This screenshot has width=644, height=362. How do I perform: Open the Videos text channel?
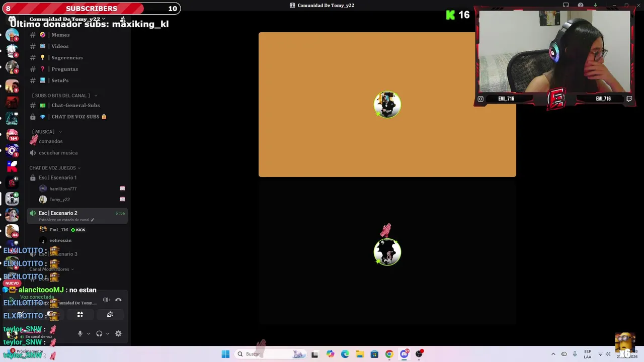[x=60, y=46]
